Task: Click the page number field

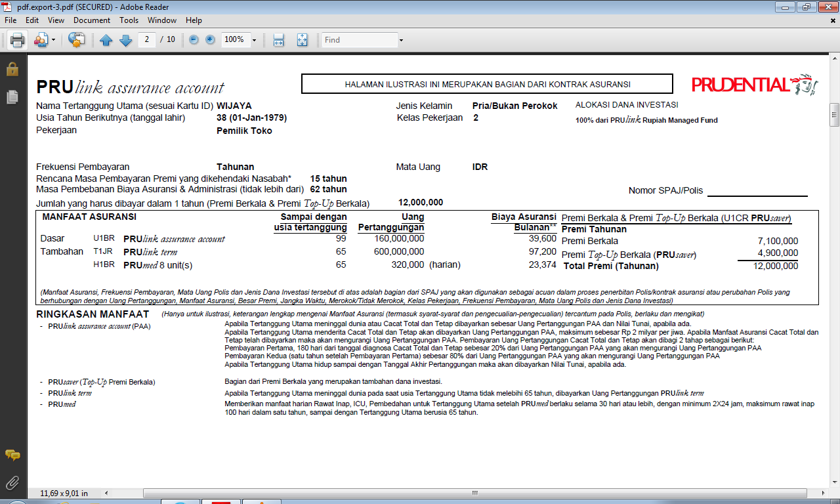Action: (x=146, y=39)
